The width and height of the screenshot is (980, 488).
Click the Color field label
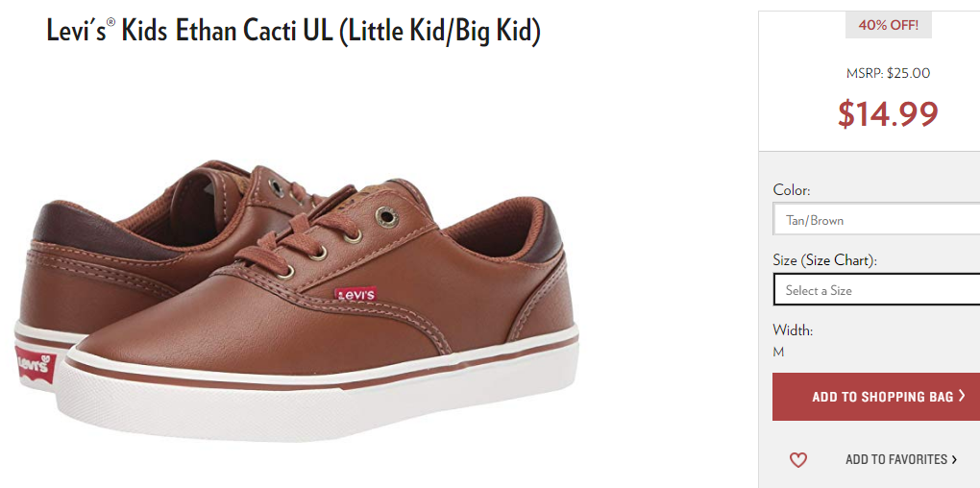[x=792, y=189]
